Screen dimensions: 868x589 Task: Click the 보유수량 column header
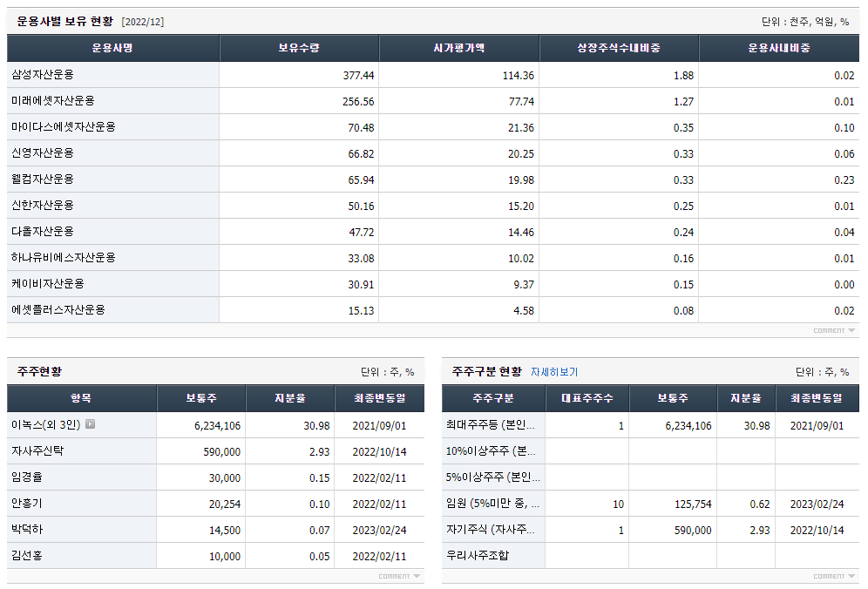pos(299,48)
